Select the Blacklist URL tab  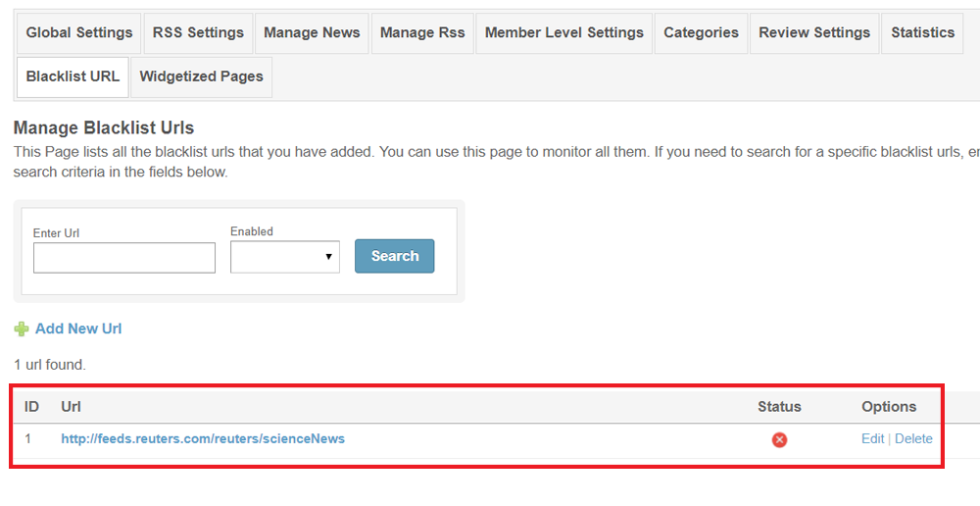(x=73, y=76)
